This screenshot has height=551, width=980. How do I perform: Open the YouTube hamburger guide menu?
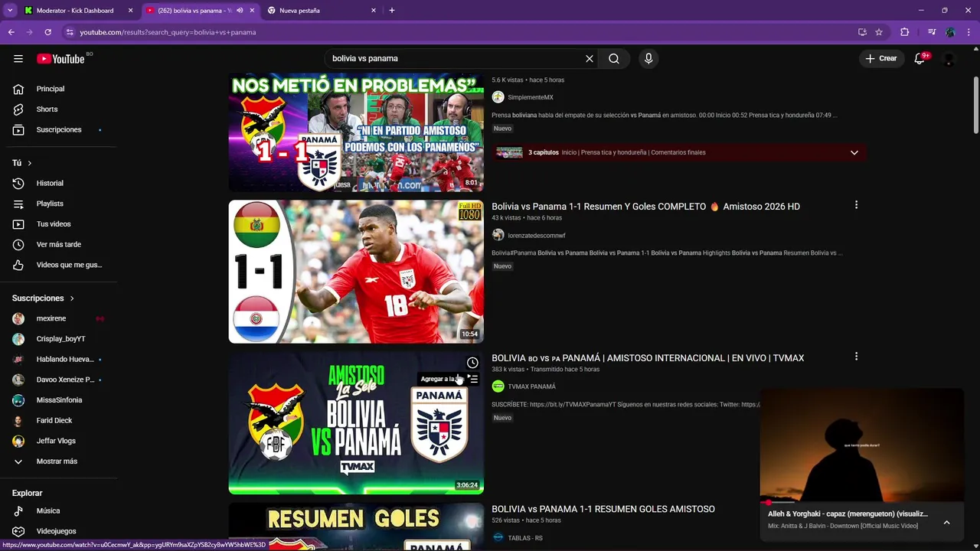(18, 58)
